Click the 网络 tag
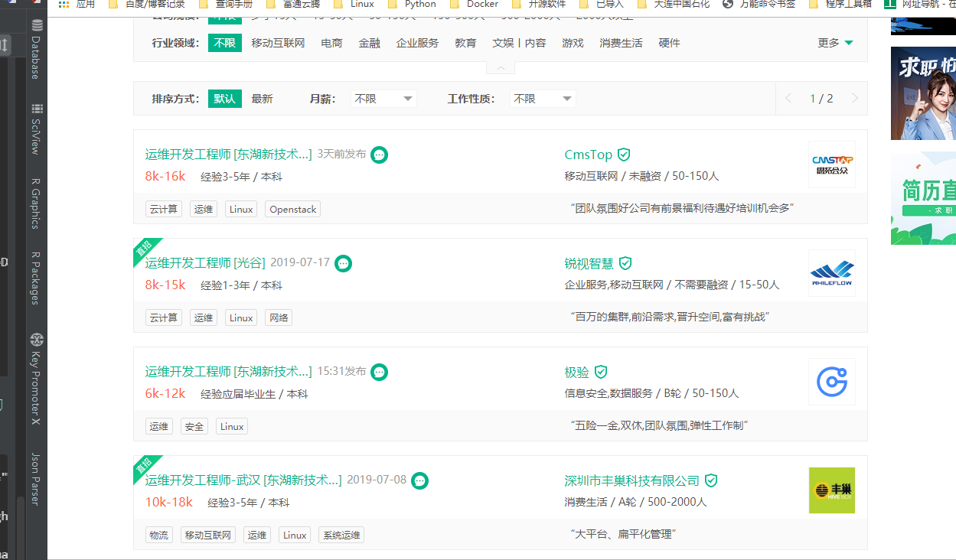The height and width of the screenshot is (560, 956). click(x=279, y=317)
